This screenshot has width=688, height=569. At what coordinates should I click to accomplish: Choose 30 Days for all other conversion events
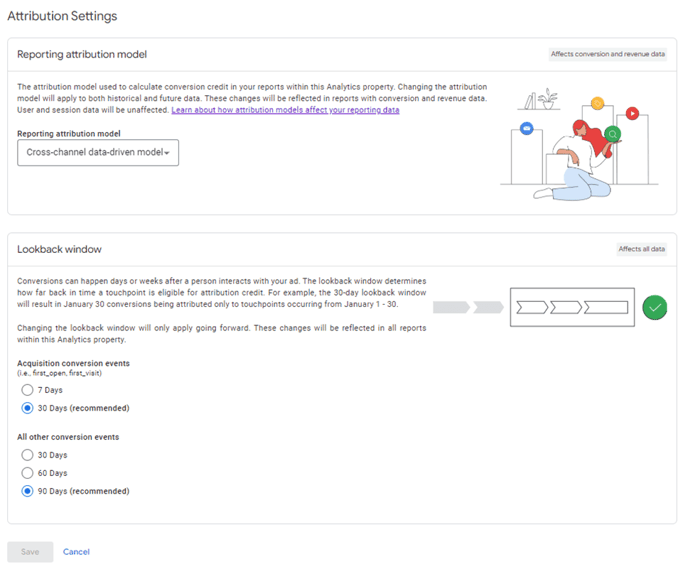pos(27,455)
